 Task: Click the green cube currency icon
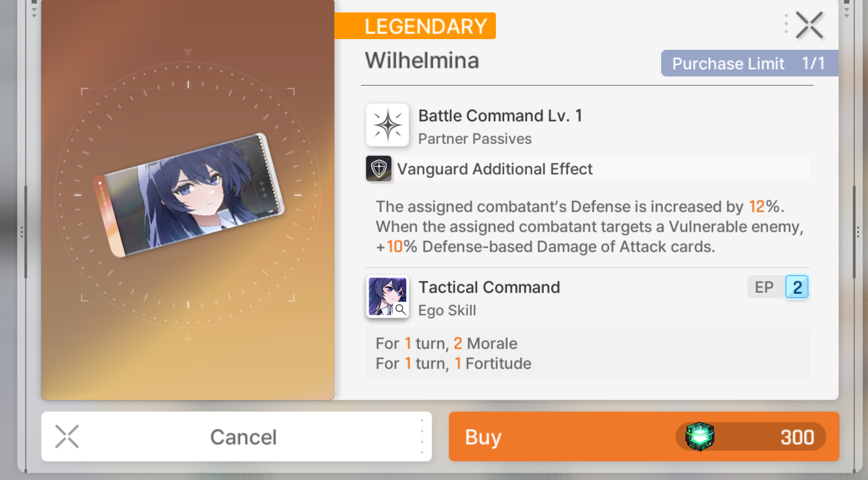click(x=700, y=436)
